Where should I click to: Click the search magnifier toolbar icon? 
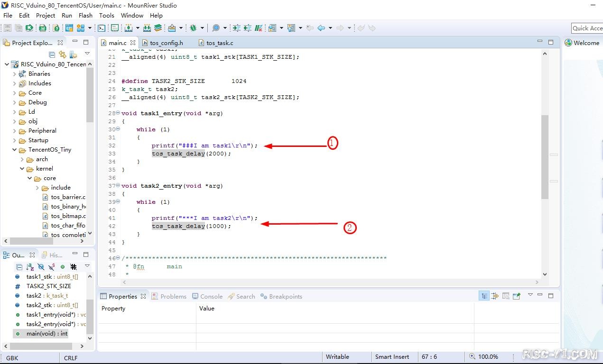pos(216,28)
